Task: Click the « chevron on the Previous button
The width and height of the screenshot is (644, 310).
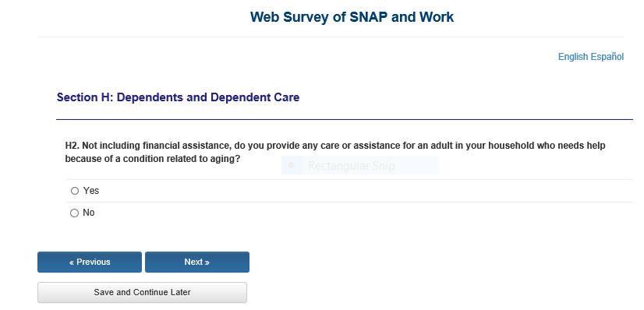Action: click(72, 262)
